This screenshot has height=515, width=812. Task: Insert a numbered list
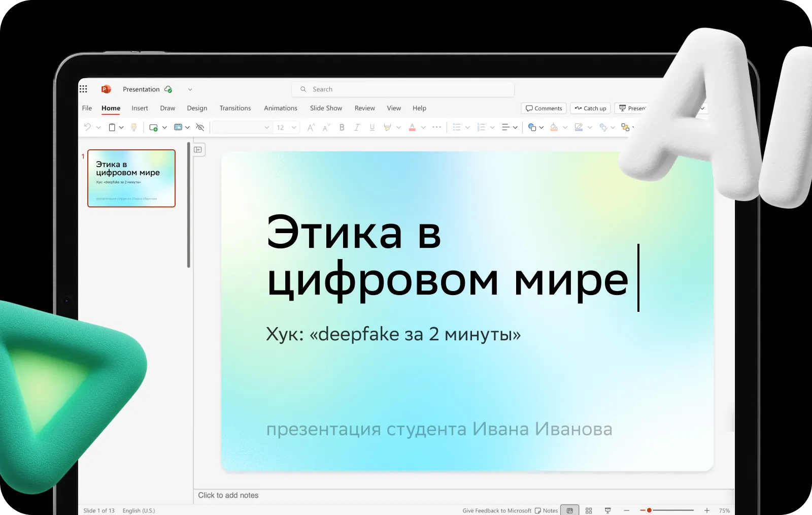[481, 127]
